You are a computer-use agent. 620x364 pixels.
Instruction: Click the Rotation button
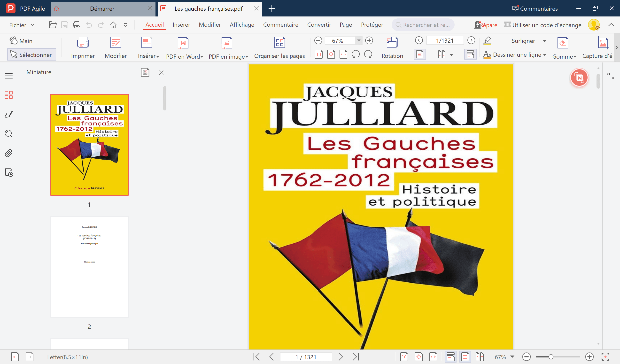[392, 48]
